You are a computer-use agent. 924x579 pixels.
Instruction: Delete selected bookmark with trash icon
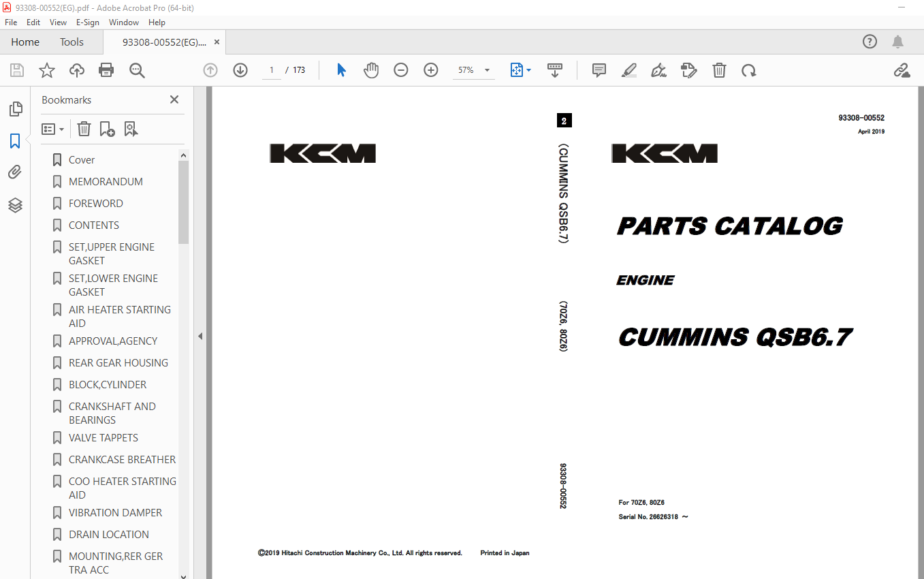tap(83, 129)
